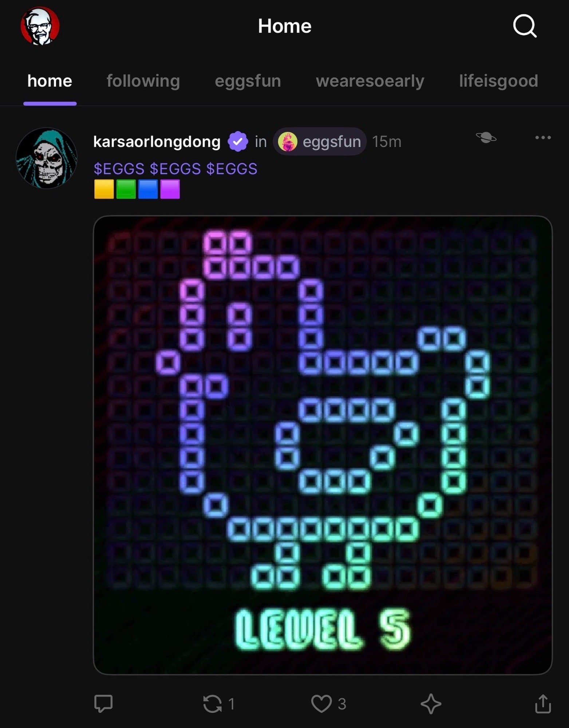Image resolution: width=569 pixels, height=728 pixels.
Task: Recast the post using the arrows icon
Action: 213,703
